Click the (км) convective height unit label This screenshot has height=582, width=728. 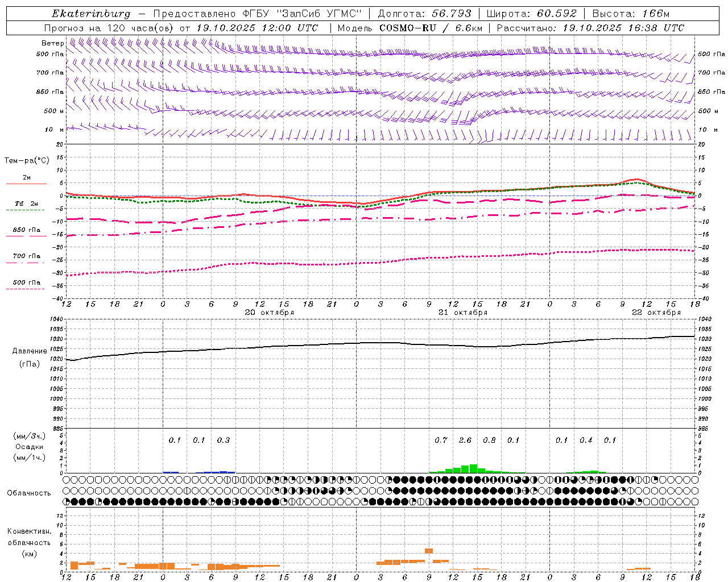pyautogui.click(x=30, y=554)
